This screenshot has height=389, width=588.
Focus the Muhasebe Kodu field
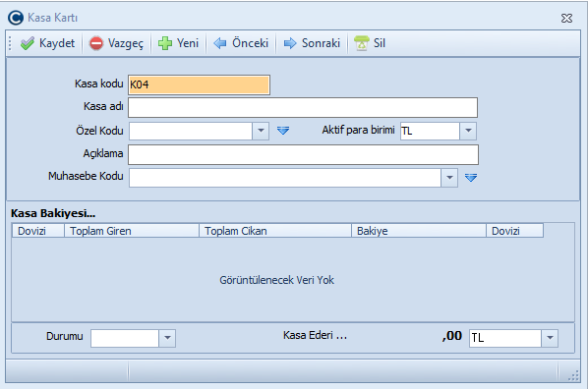(x=285, y=178)
